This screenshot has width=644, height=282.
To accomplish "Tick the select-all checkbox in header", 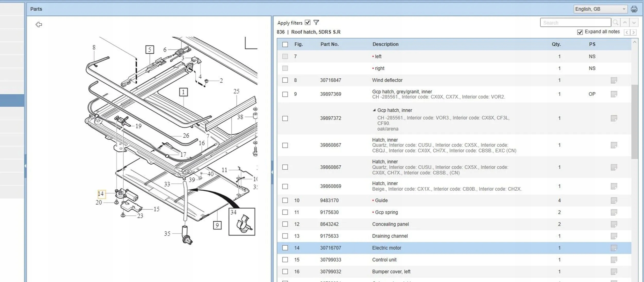I will click(x=285, y=44).
